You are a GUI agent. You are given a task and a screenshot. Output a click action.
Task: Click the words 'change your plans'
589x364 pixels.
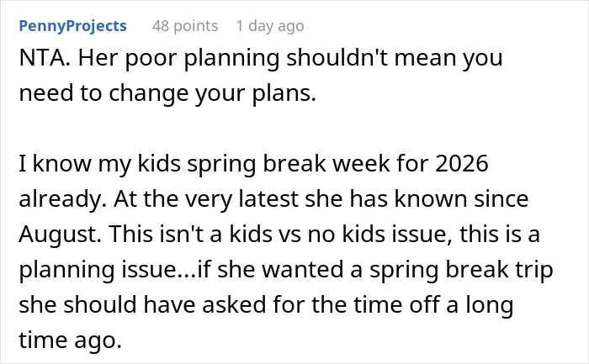click(x=212, y=93)
